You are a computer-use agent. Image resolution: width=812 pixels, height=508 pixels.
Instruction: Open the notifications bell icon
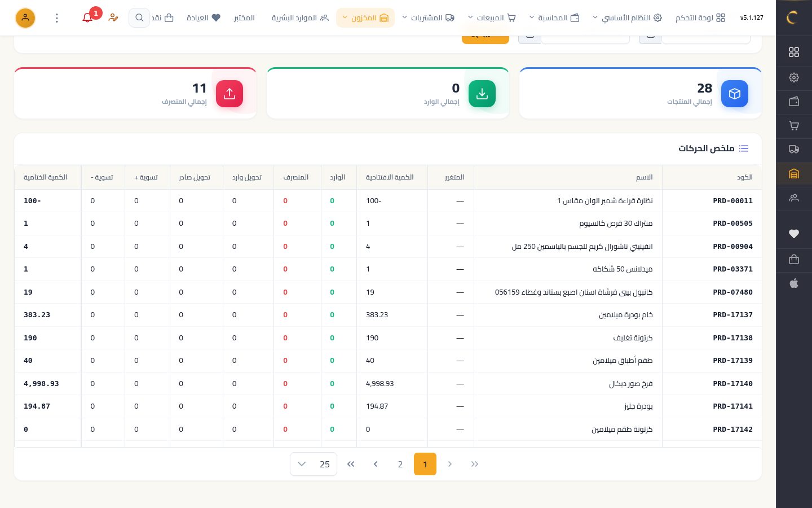click(87, 17)
